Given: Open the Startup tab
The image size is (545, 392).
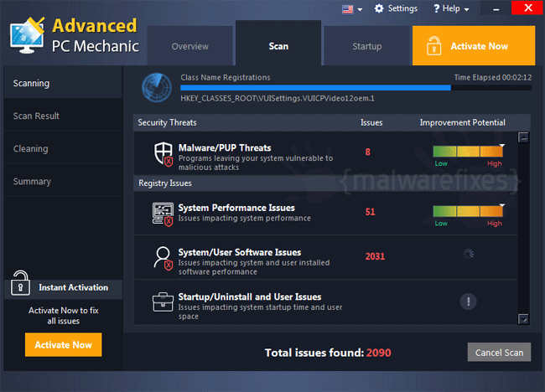Looking at the screenshot, I should point(367,45).
